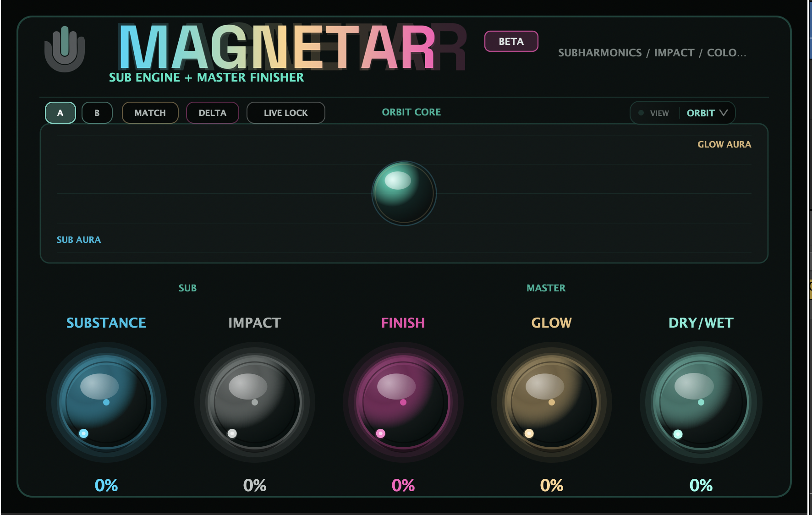This screenshot has width=812, height=515.
Task: Click the IMPACT knob
Action: [x=255, y=402]
